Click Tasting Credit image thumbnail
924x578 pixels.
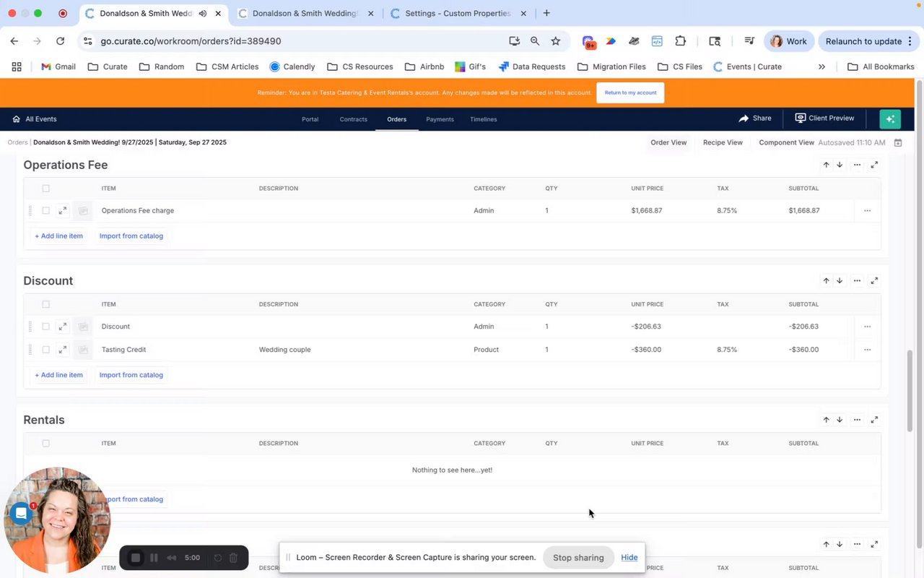pos(83,350)
